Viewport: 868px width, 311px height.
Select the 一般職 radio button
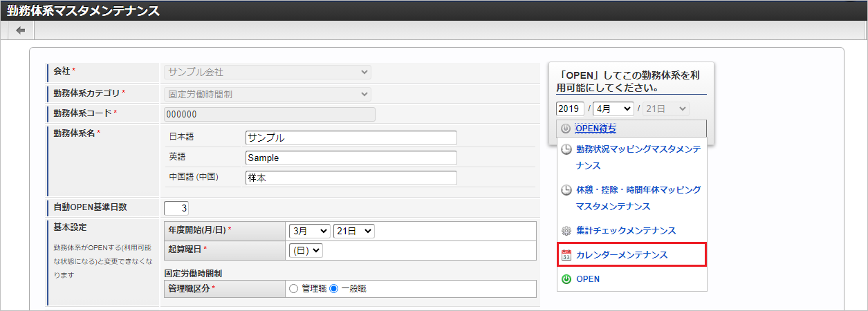[333, 289]
